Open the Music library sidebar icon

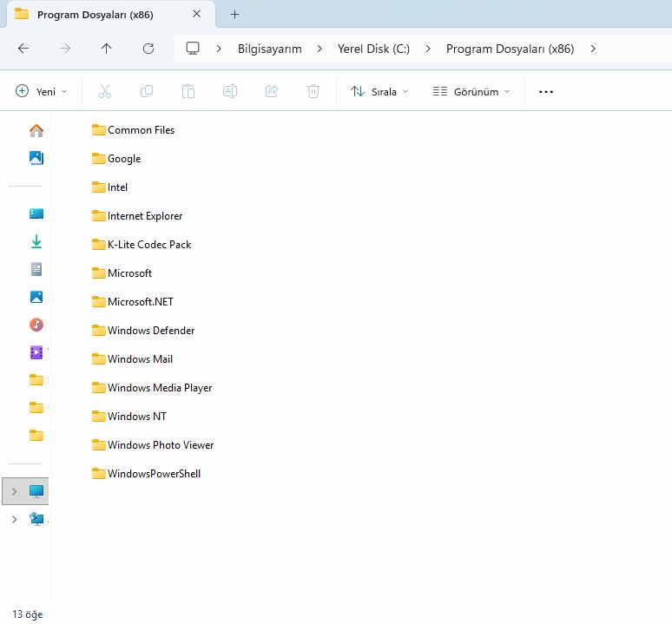(x=36, y=325)
